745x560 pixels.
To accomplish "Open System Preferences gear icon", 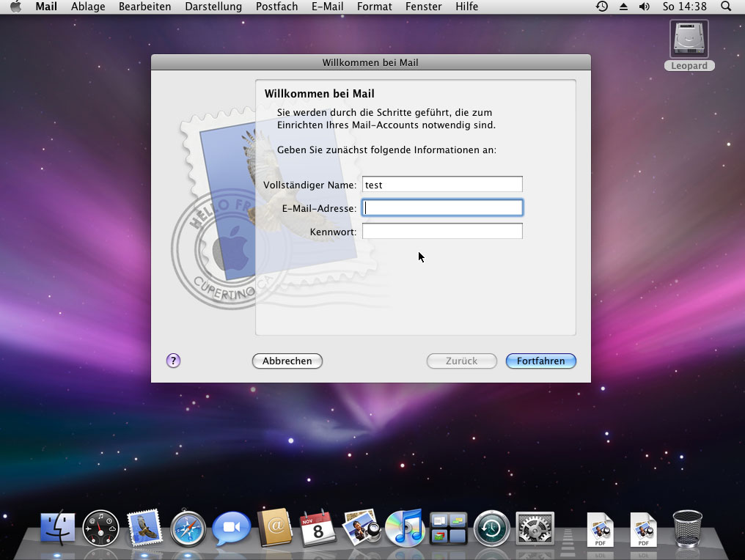I will [x=535, y=528].
